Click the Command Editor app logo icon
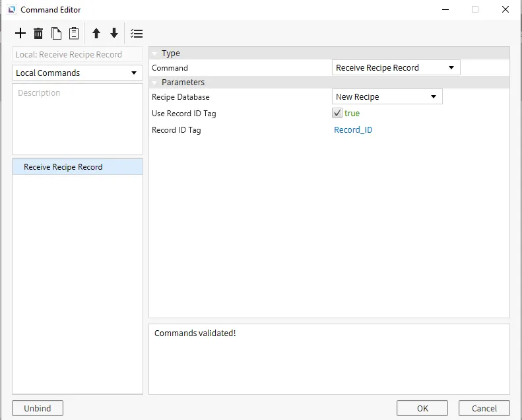The height and width of the screenshot is (420, 522). pos(11,10)
